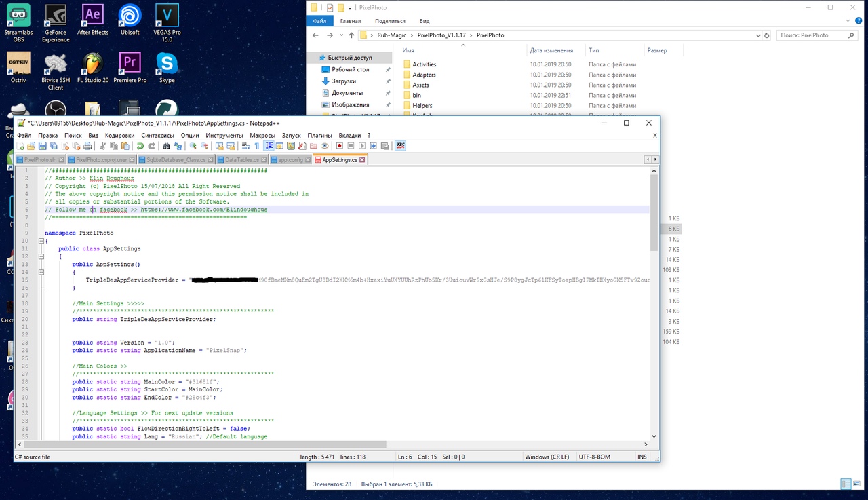
Task: Click the Find (binoculars) toolbar icon
Action: point(167,146)
